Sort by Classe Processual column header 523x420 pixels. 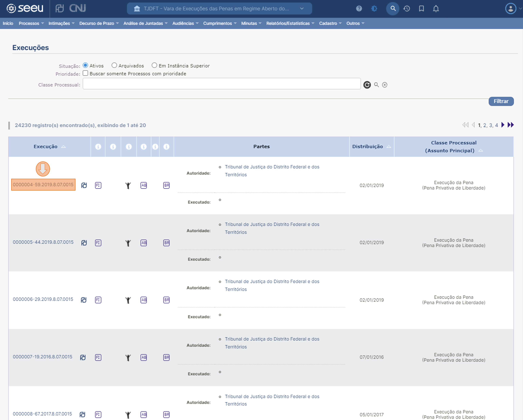[454, 147]
